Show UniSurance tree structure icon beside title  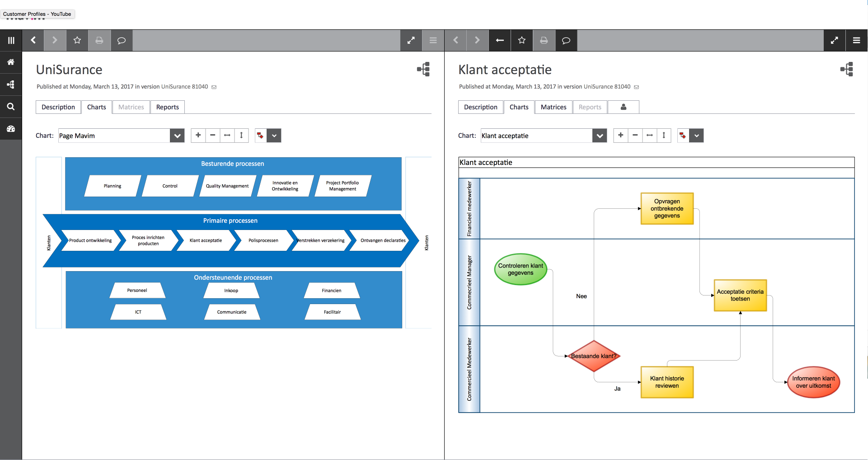423,70
